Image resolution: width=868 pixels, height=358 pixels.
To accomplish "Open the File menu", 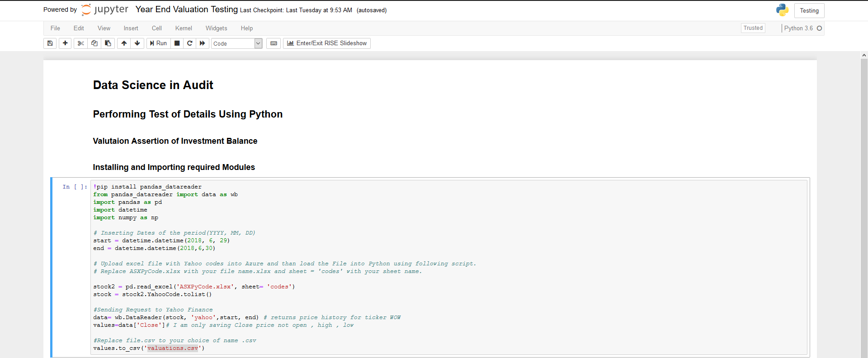I will click(x=55, y=28).
